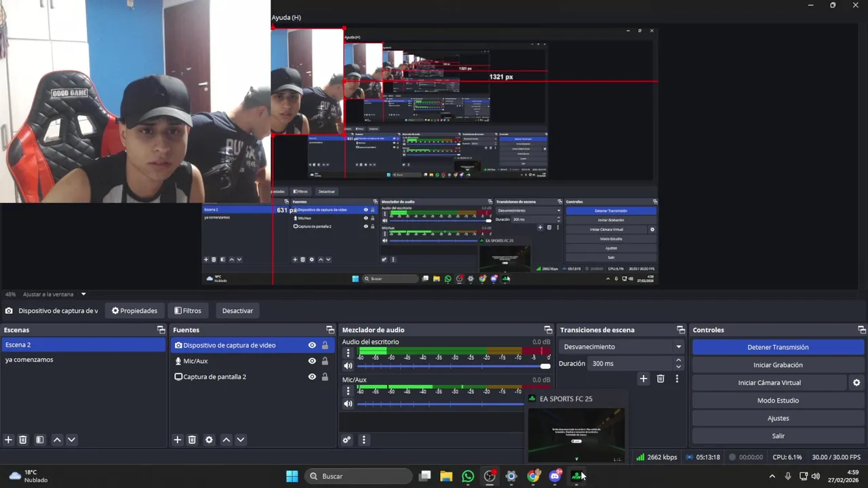Undock the Escenas panel
The image size is (868, 488).
pyautogui.click(x=161, y=330)
